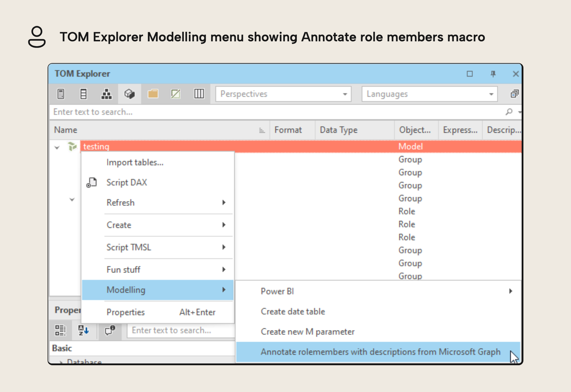The height and width of the screenshot is (392, 571).
Task: Open the Perspectives dropdown
Action: (x=283, y=94)
